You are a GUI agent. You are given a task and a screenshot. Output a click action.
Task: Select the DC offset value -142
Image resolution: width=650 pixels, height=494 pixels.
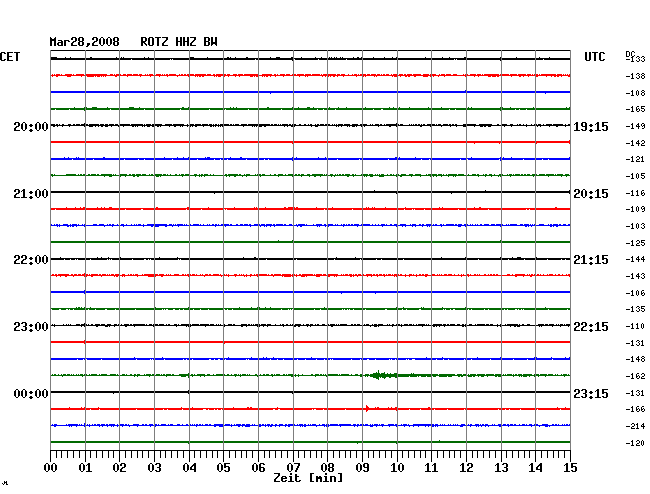[x=635, y=143]
